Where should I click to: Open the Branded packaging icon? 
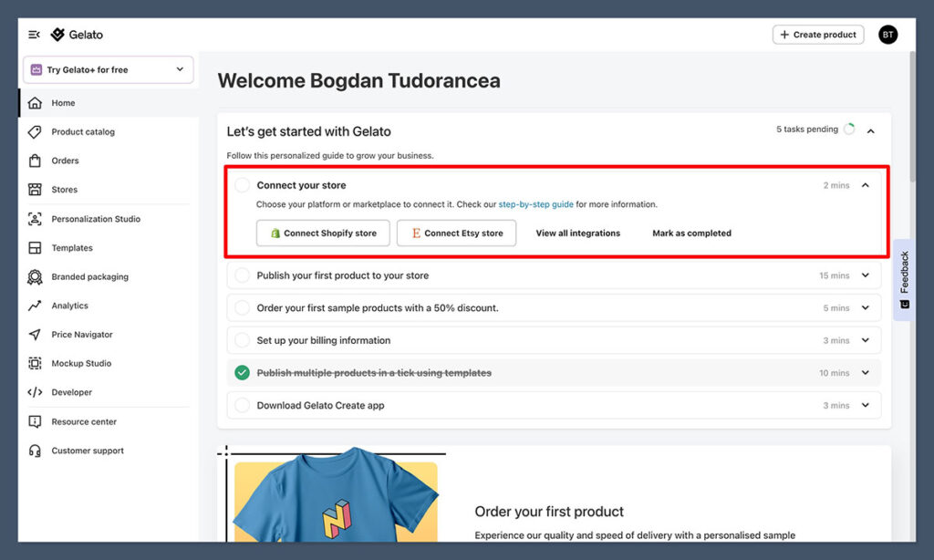click(x=35, y=276)
